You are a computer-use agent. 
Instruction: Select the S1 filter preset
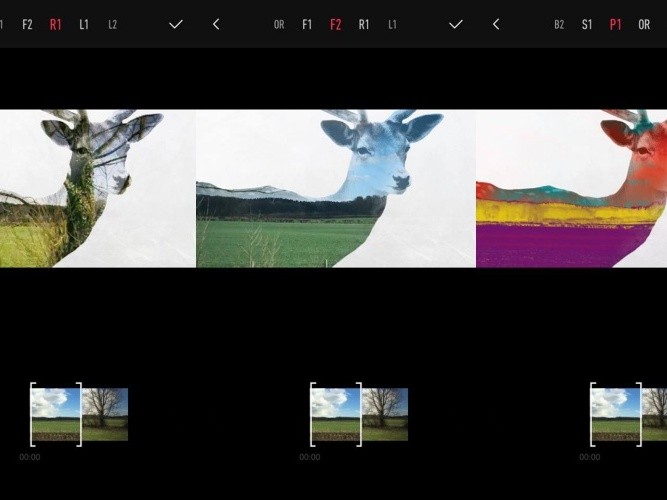pos(587,24)
